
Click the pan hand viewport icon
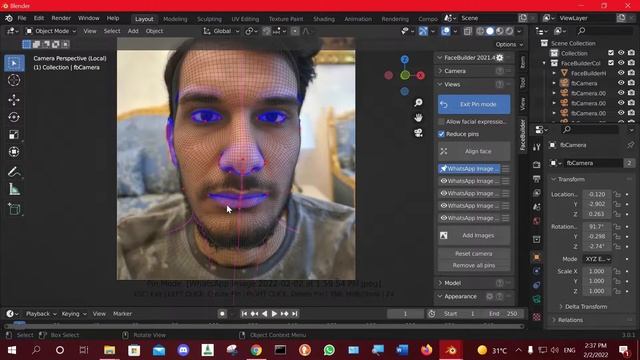coord(418,118)
